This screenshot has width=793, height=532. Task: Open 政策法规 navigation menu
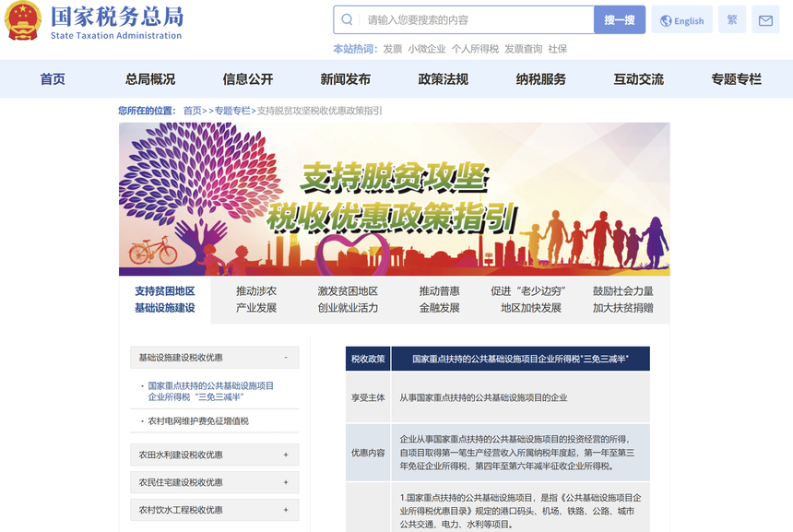(443, 79)
